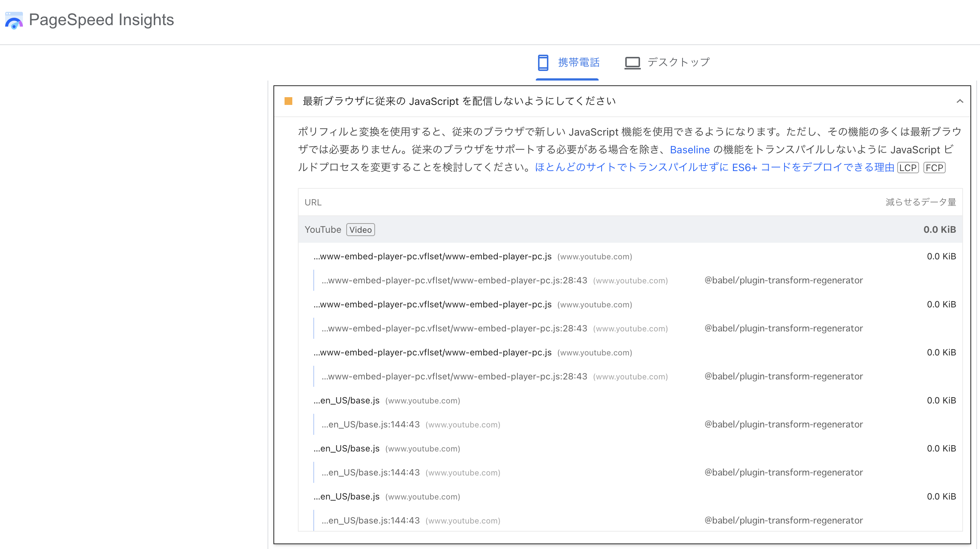This screenshot has width=980, height=549.
Task: Click the orange square audit severity icon
Action: click(288, 101)
